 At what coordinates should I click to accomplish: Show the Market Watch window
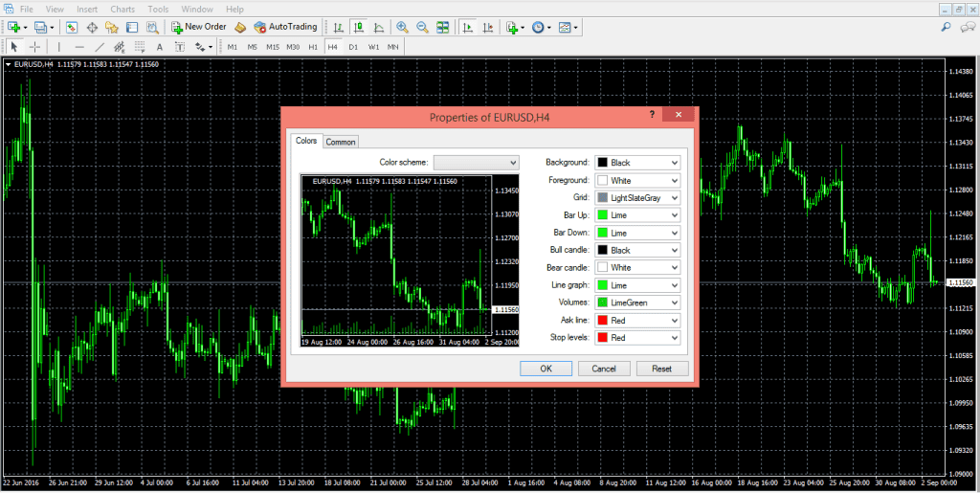coord(71,27)
